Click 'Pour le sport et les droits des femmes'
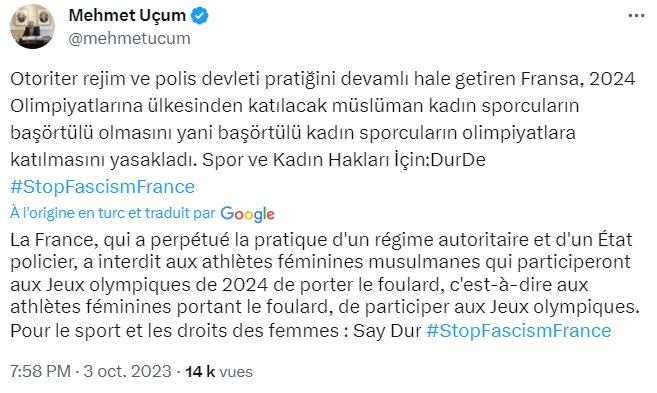Screen dimensions: 657x393 point(174,331)
